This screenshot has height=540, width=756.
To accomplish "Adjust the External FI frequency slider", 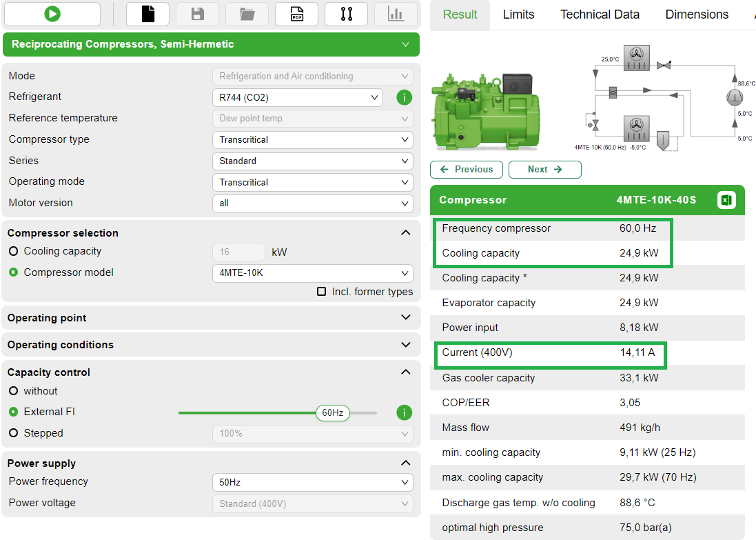I will click(x=331, y=412).
